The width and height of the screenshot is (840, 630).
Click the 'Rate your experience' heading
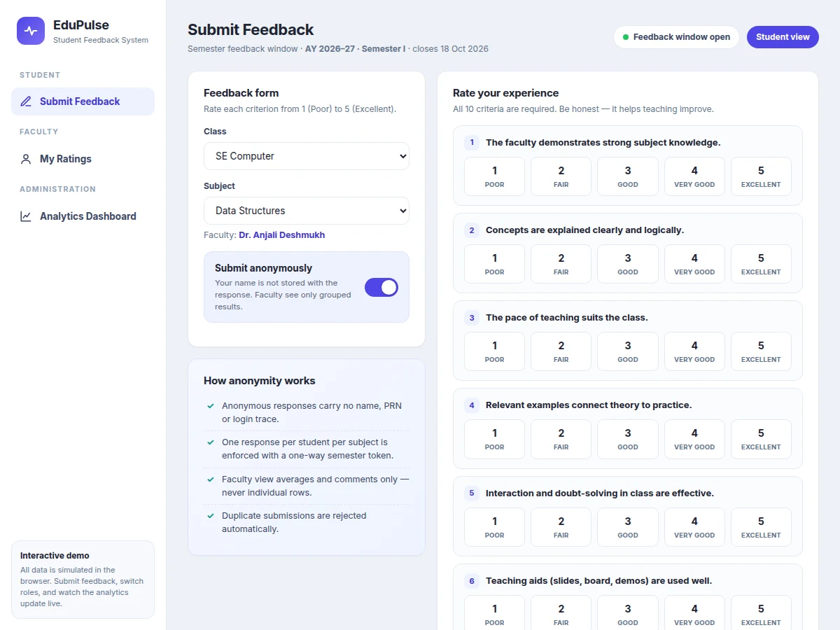tap(505, 93)
